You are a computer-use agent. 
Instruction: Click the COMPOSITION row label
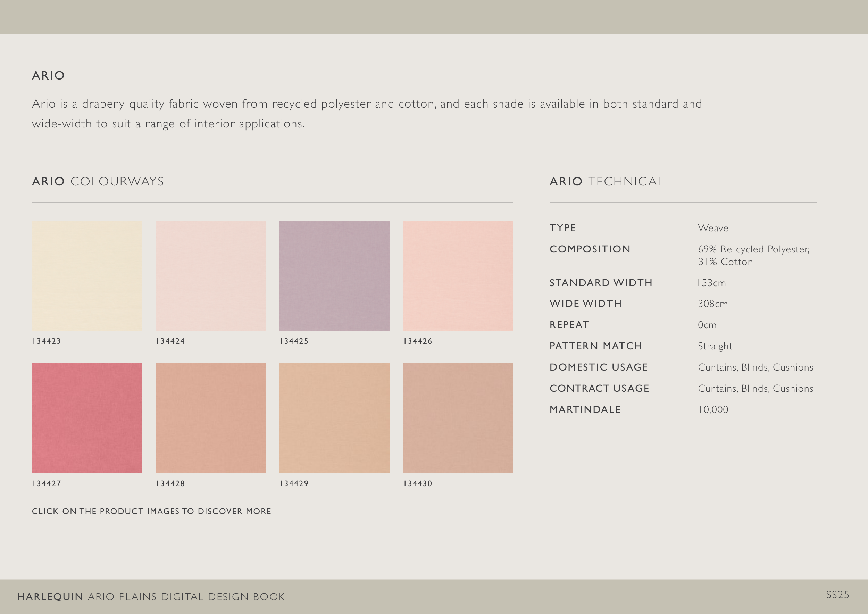point(590,249)
